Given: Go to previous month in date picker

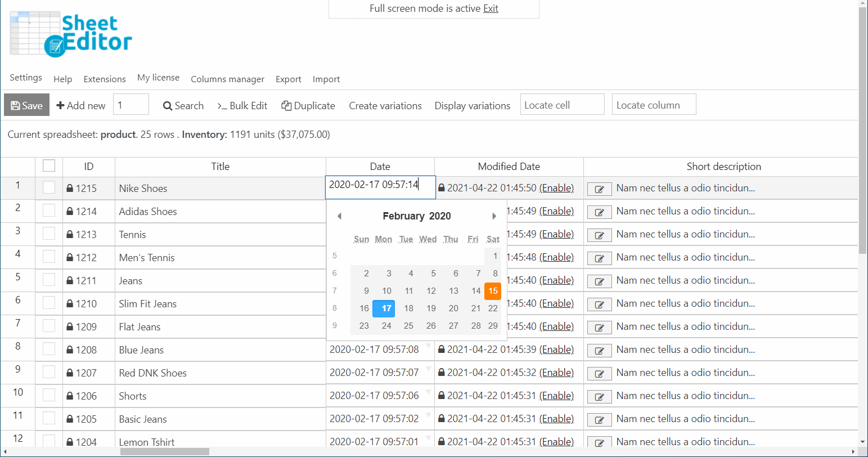Looking at the screenshot, I should click(339, 216).
